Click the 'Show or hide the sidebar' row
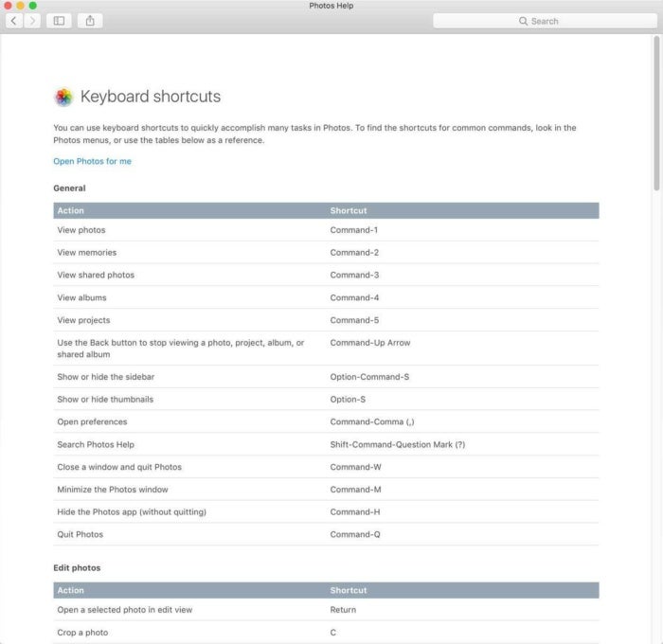The height and width of the screenshot is (644, 663). pyautogui.click(x=326, y=377)
